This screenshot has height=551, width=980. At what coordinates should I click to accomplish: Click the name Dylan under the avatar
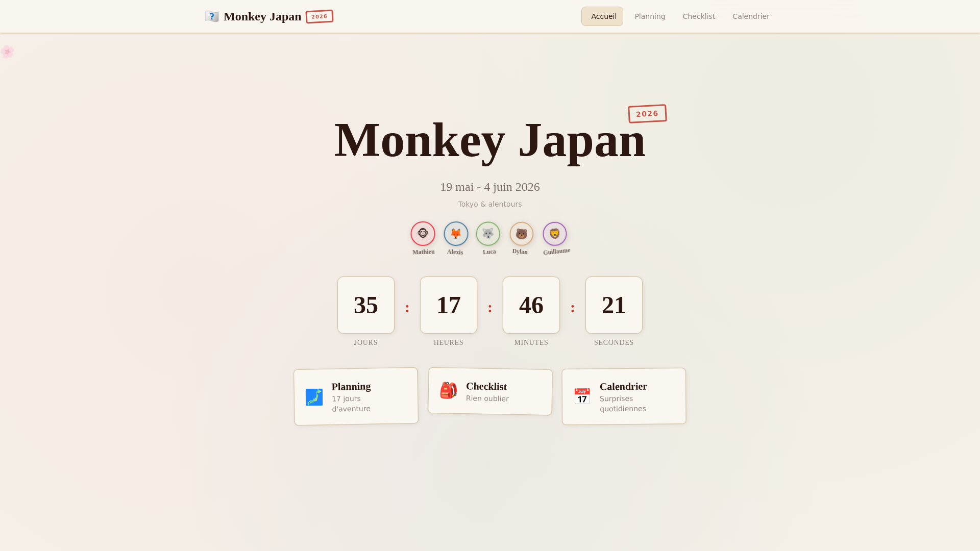[x=520, y=252]
